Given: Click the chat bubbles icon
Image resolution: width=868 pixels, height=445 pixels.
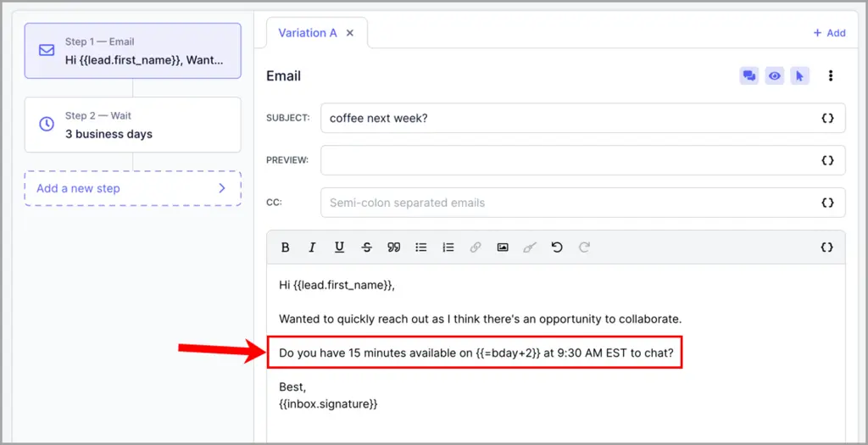Looking at the screenshot, I should [x=749, y=75].
